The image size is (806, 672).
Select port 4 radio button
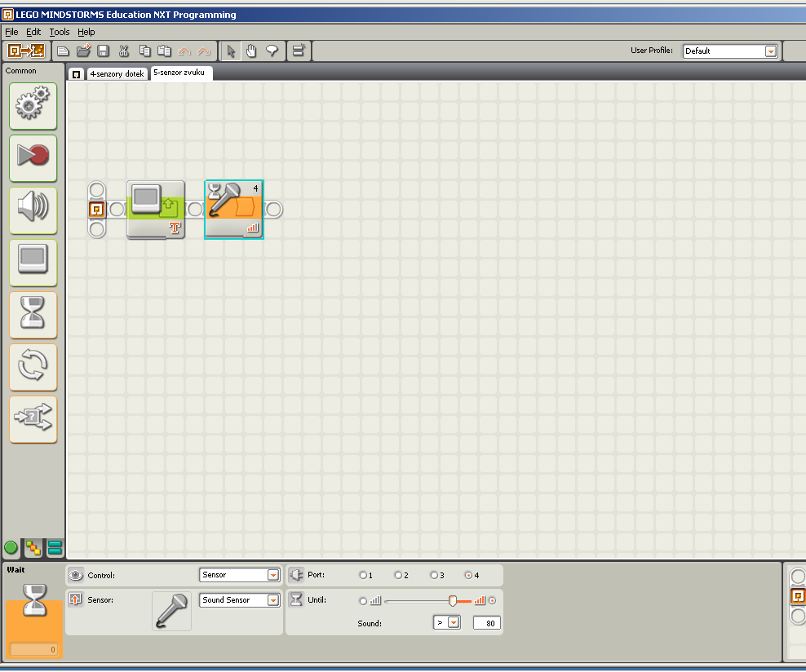[468, 576]
